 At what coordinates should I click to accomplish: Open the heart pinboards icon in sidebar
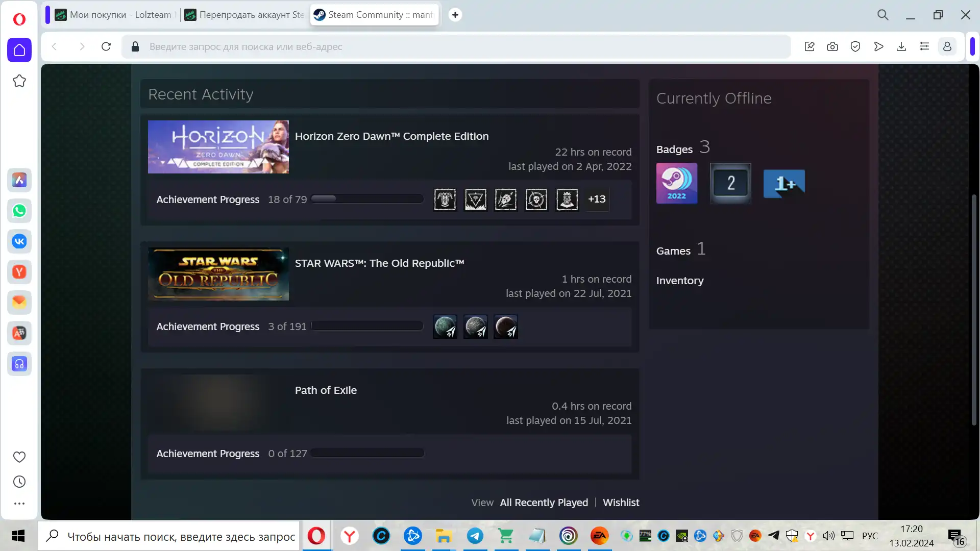click(x=19, y=457)
